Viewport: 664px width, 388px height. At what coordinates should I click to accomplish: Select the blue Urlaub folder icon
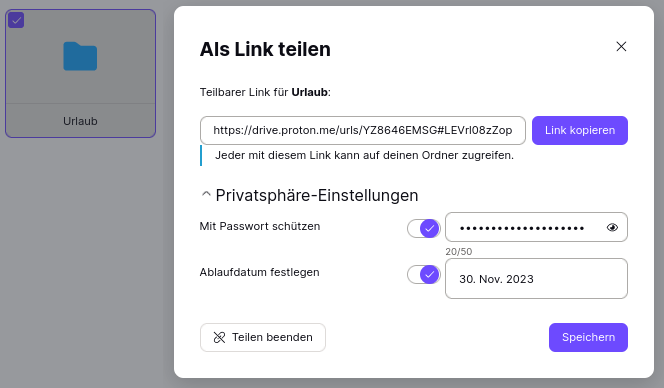click(80, 56)
